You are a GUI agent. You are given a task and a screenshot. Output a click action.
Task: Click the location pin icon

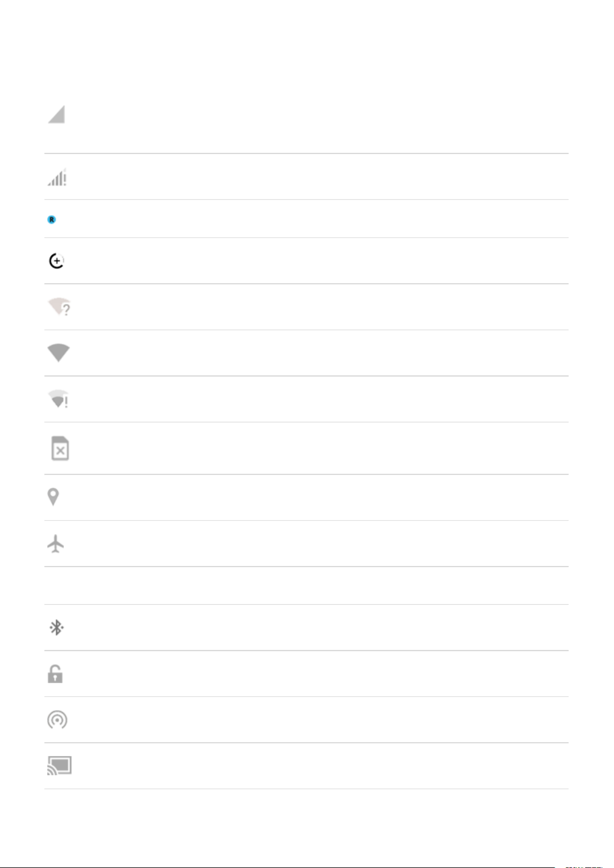[x=53, y=497]
